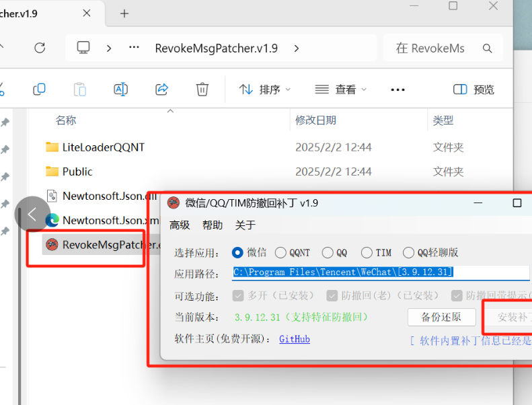Open the 关于 menu in the patcher window
This screenshot has width=532, height=405.
[x=245, y=225]
